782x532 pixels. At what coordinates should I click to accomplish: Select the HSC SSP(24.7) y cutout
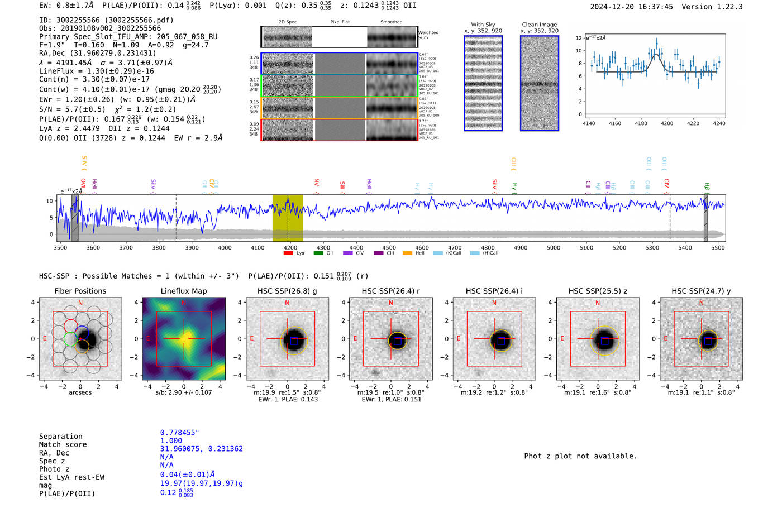[702, 339]
